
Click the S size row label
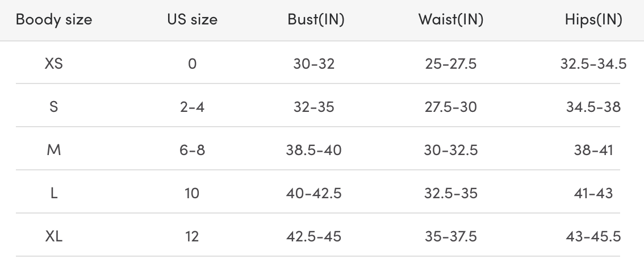(x=53, y=107)
